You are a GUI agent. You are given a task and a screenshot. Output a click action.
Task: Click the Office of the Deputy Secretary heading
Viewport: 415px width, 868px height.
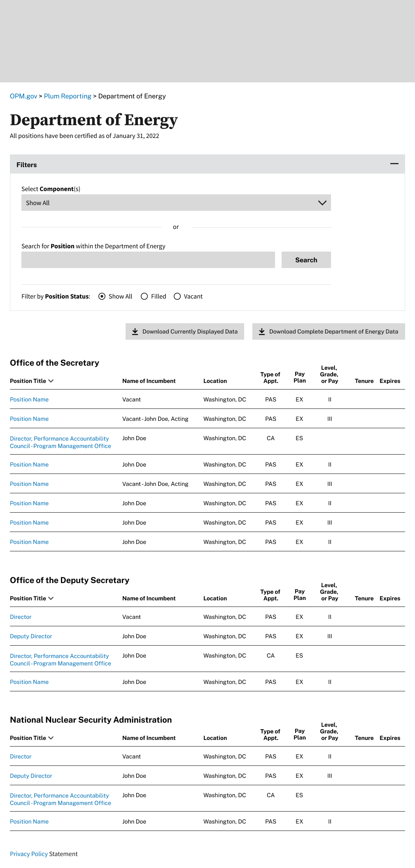[70, 580]
